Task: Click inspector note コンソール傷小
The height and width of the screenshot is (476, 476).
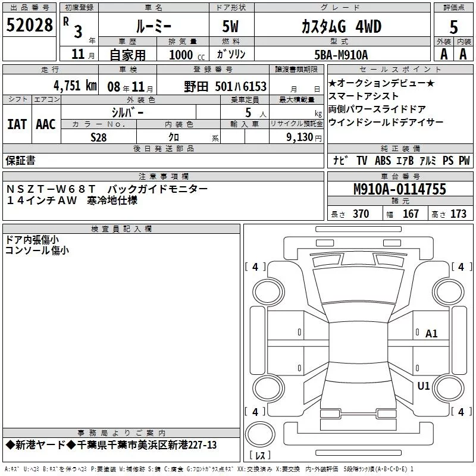Action: coord(37,250)
